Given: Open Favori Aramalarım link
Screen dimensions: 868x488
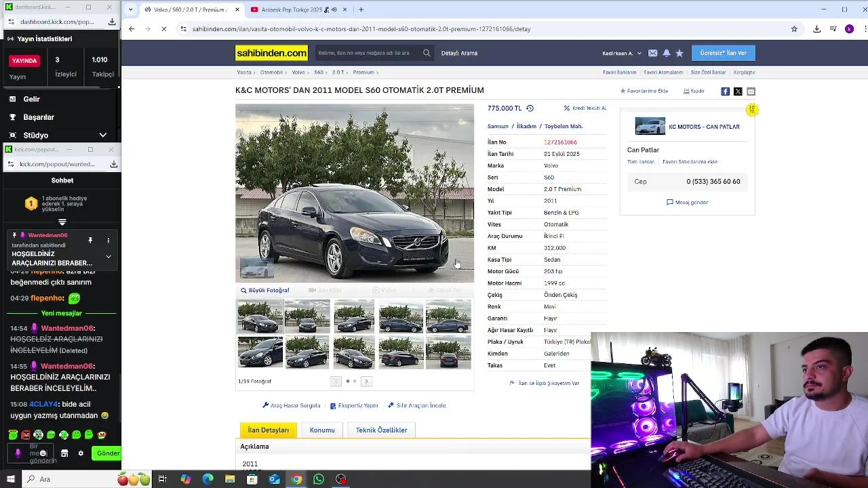Looking at the screenshot, I should pos(663,72).
